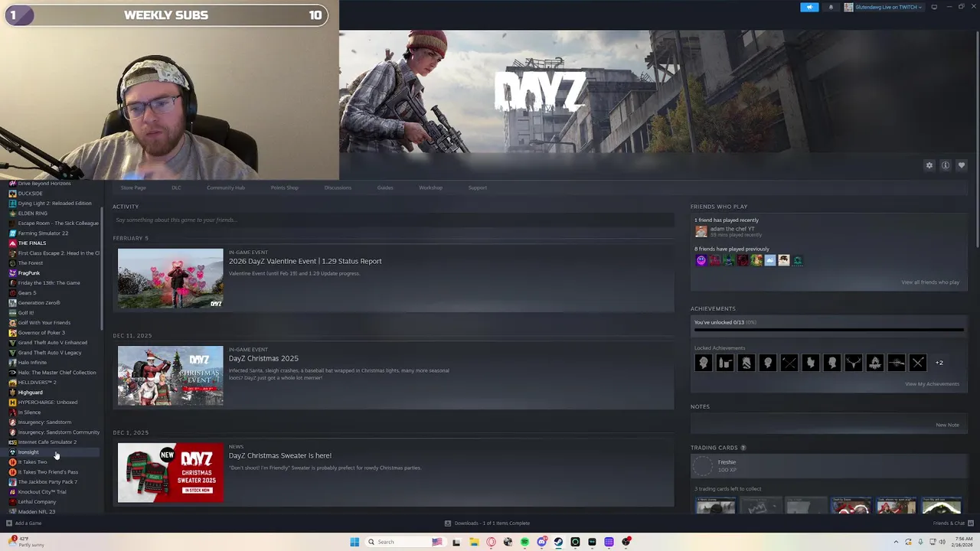The height and width of the screenshot is (551, 980).
Task: Show the +2 more locked achievements
Action: 939,363
